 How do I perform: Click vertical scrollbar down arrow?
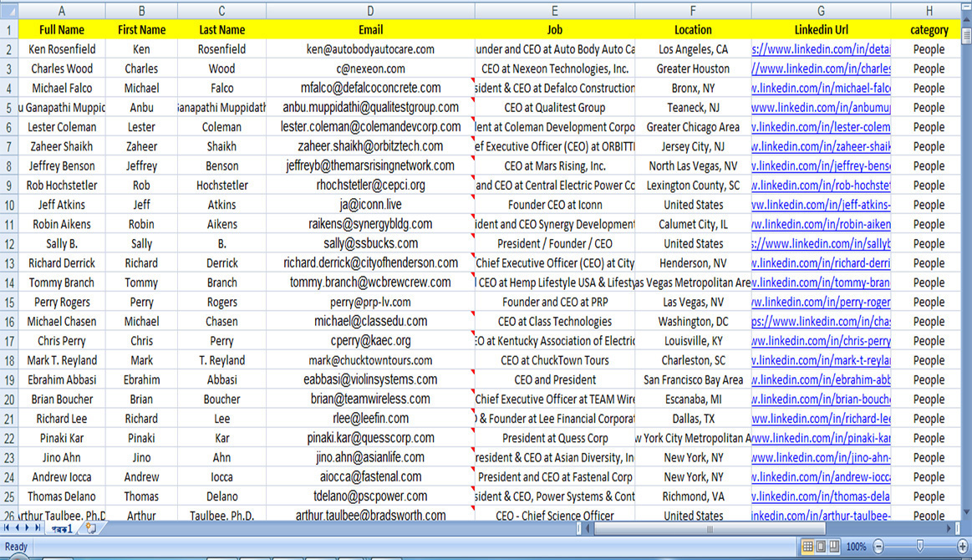coord(966,512)
